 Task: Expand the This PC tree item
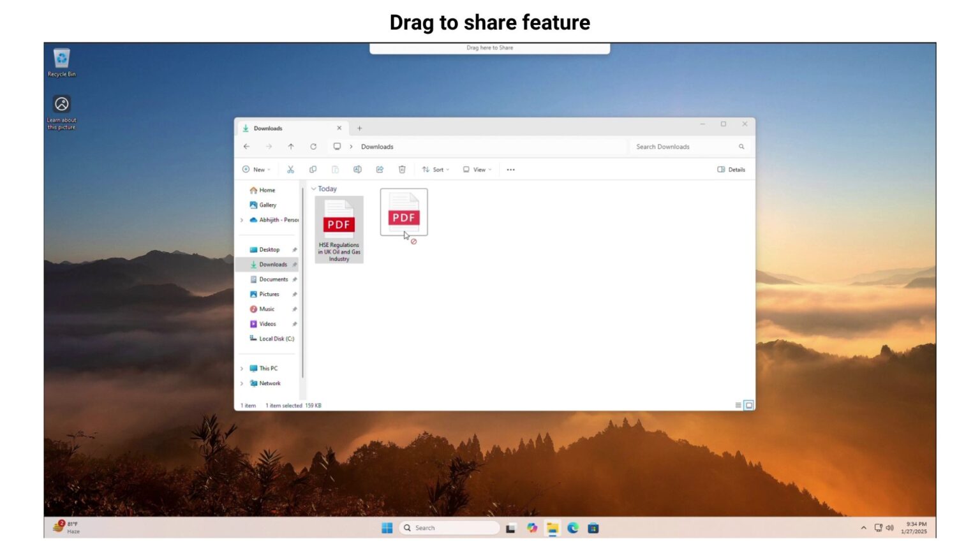point(242,368)
